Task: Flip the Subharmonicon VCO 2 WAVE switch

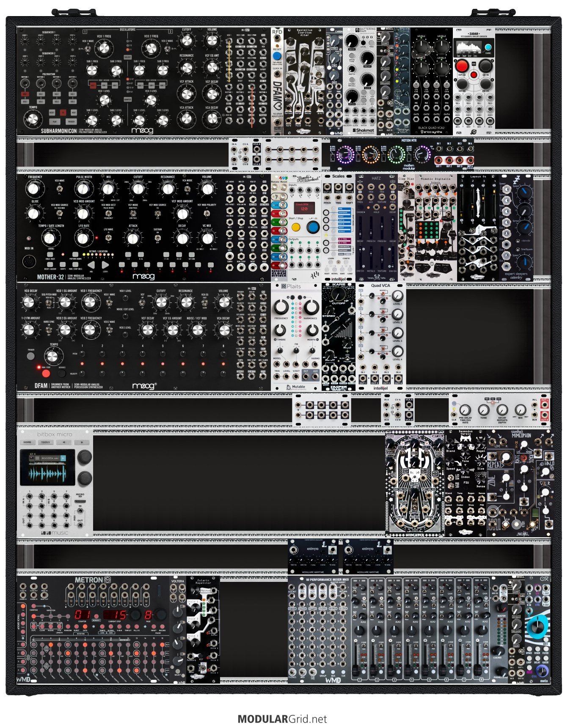Action: point(168,49)
